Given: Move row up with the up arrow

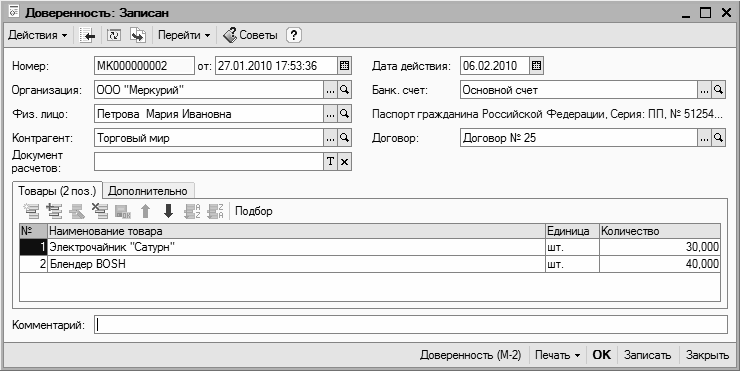Looking at the screenshot, I should point(146,211).
